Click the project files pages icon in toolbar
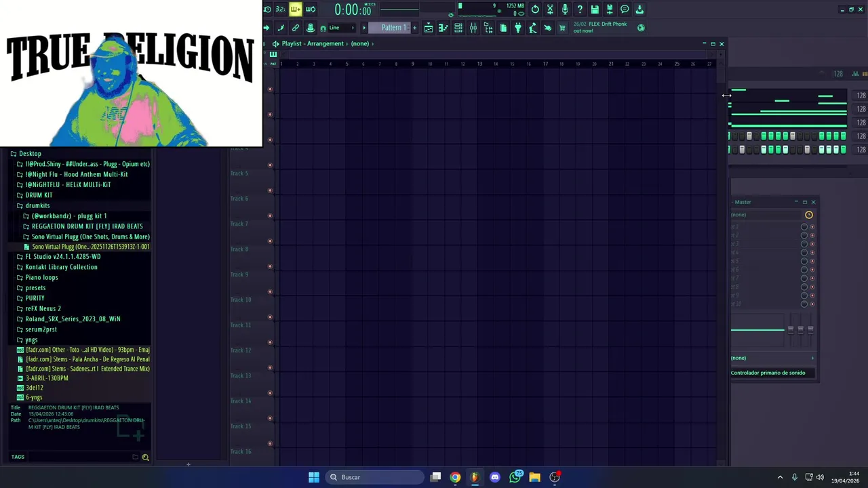 503,28
